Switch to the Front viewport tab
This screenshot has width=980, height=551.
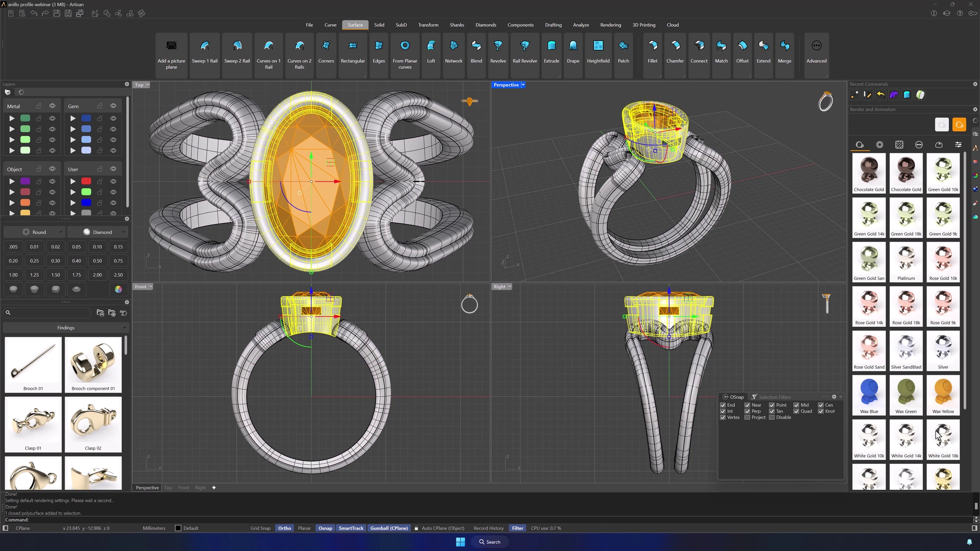(183, 488)
